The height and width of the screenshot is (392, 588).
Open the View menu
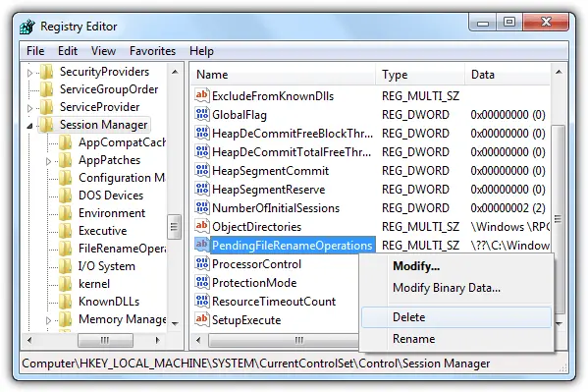103,51
